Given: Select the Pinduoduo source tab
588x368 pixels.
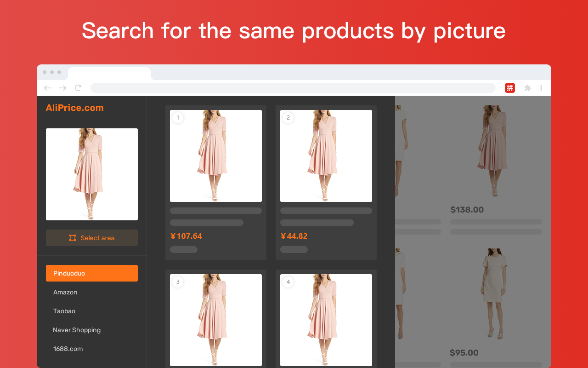Looking at the screenshot, I should (x=92, y=273).
